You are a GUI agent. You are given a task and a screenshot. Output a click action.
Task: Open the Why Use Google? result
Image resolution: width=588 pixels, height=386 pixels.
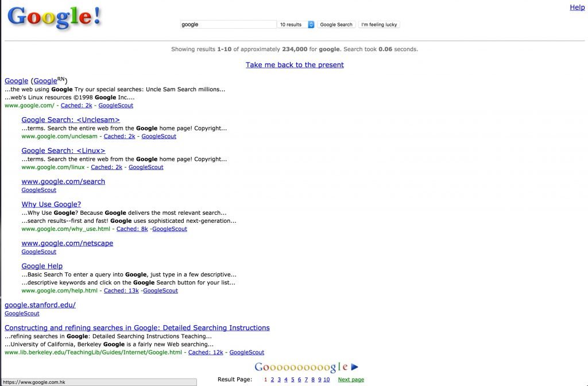click(x=51, y=204)
